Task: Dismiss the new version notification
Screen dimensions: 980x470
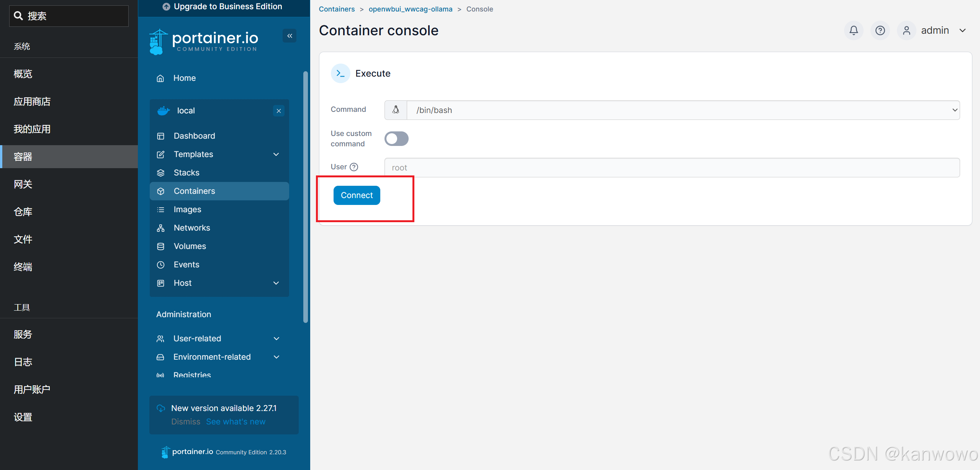Action: 185,421
